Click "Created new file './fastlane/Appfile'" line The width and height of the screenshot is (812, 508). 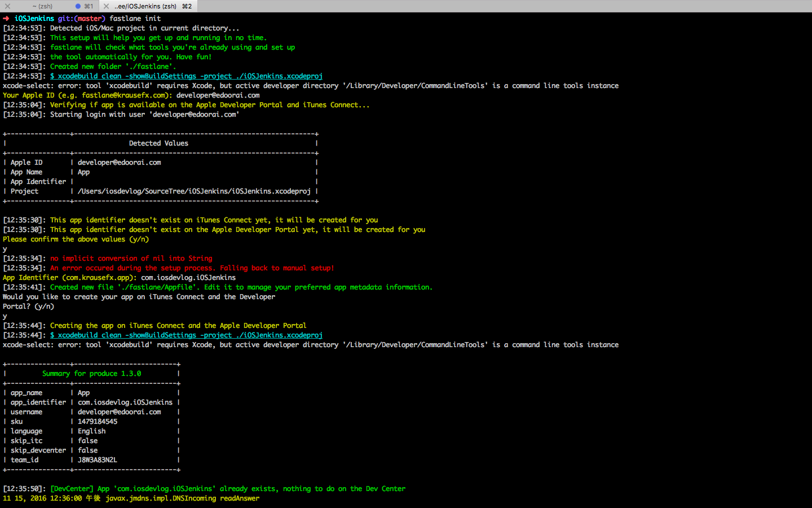pos(241,287)
